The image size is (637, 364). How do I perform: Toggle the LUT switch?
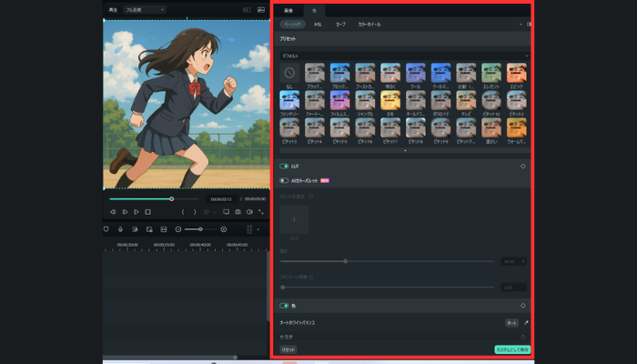284,167
